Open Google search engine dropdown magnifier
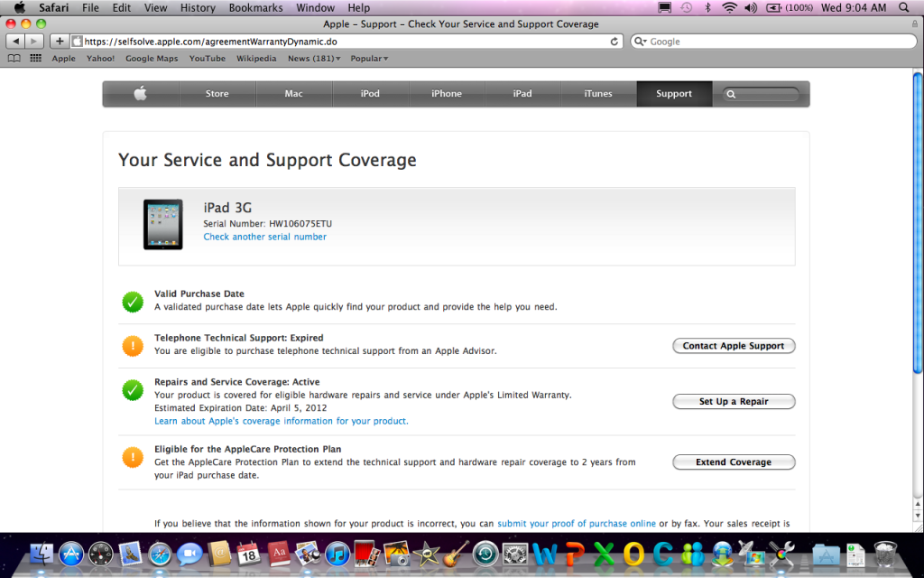 pos(641,42)
